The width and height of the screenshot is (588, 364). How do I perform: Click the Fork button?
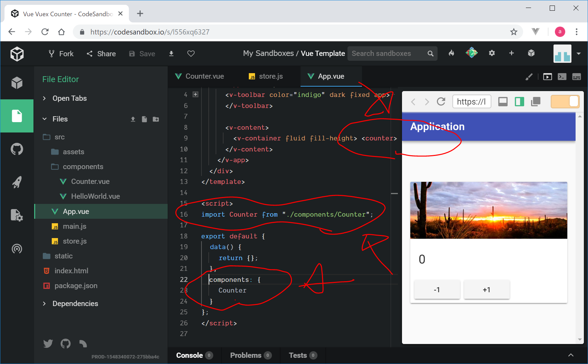(x=61, y=53)
